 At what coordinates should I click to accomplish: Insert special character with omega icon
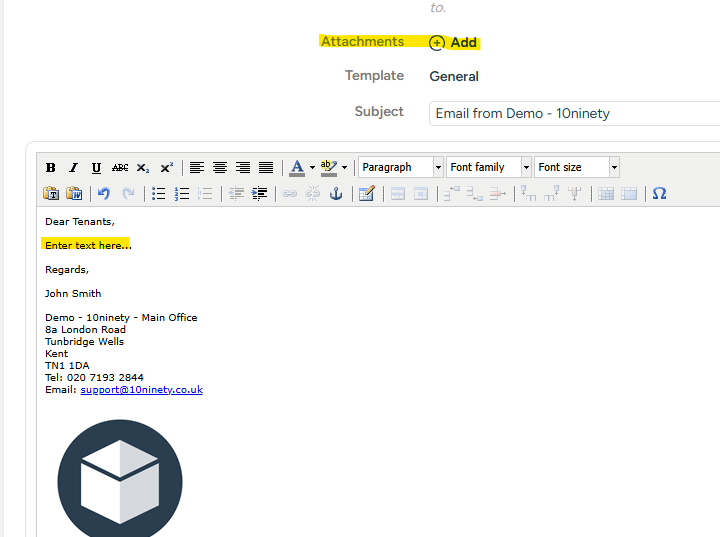click(659, 194)
